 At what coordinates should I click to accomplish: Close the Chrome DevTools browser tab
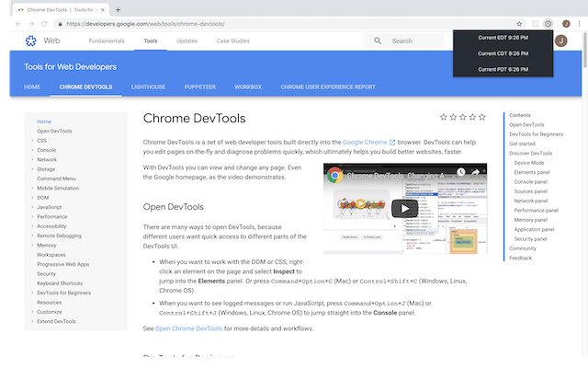click(x=103, y=10)
